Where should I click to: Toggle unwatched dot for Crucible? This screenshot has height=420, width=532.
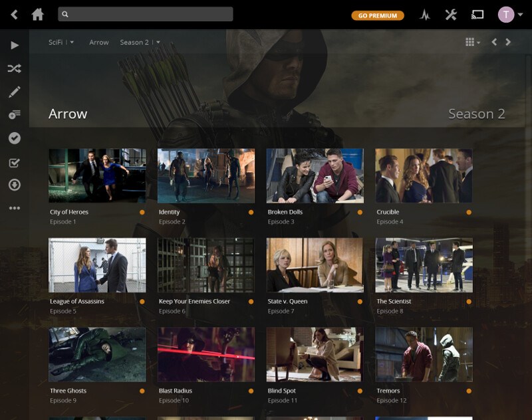pos(469,212)
